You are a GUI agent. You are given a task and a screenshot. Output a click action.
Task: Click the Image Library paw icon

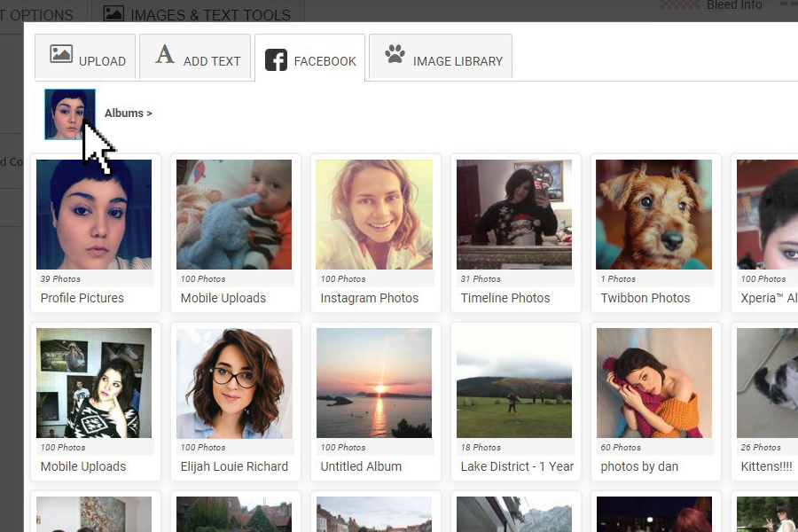395,53
